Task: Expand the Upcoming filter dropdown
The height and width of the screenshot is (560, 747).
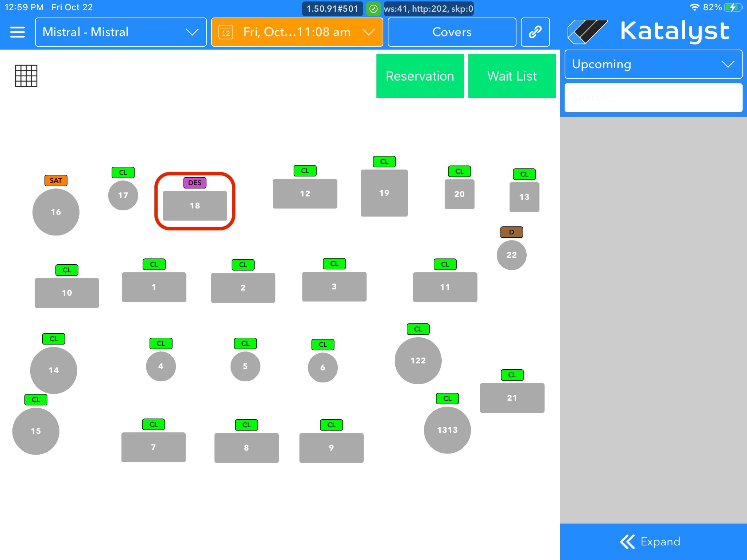Action: pos(653,64)
